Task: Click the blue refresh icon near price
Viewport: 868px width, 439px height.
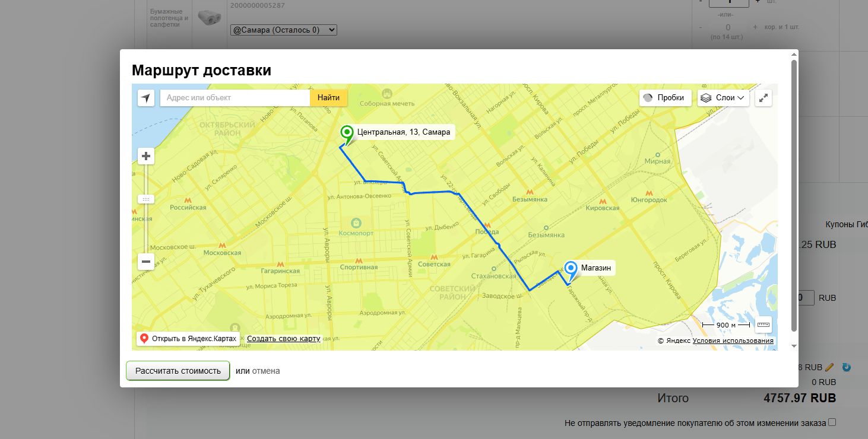Action: coord(847,367)
